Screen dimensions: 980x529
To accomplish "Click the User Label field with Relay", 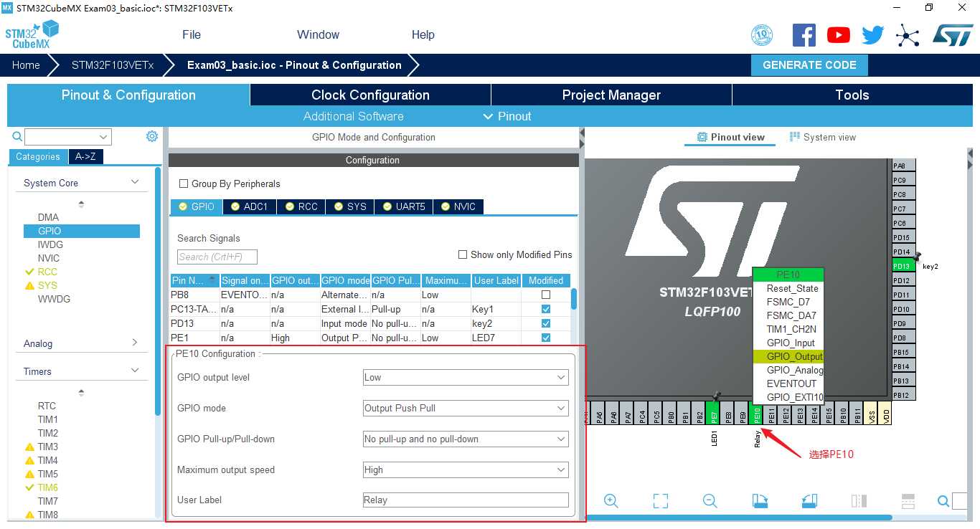I will tap(466, 500).
